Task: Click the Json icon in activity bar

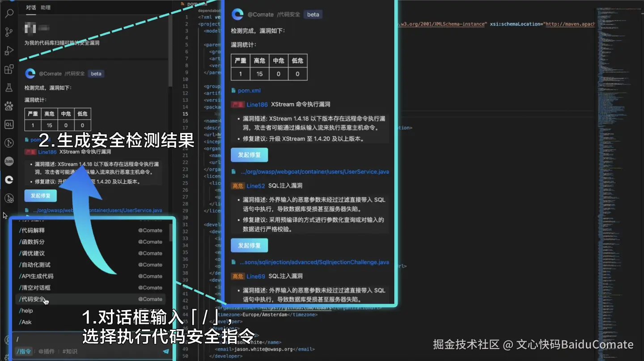Action: click(9, 161)
